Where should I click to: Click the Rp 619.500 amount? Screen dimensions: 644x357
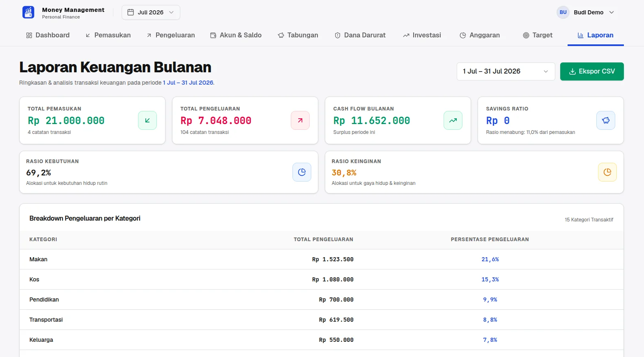336,320
